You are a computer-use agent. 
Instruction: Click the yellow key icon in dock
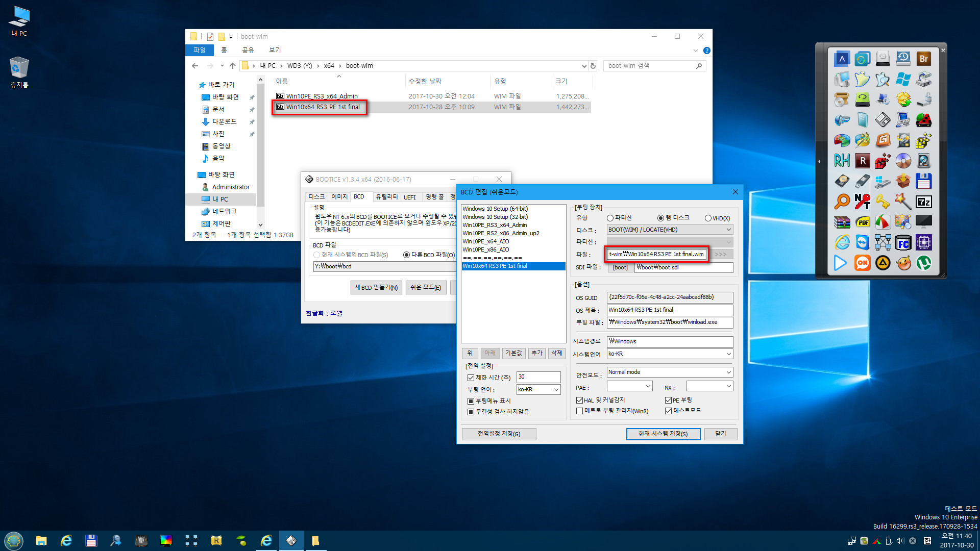pyautogui.click(x=883, y=202)
